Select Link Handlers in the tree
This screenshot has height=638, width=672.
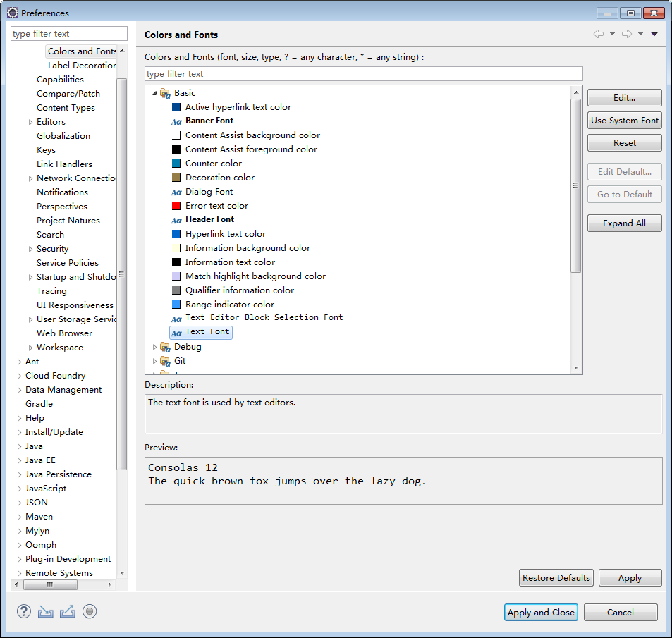click(x=64, y=164)
